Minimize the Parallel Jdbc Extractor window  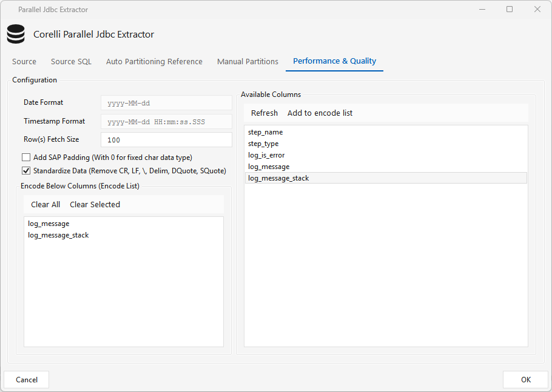(482, 10)
